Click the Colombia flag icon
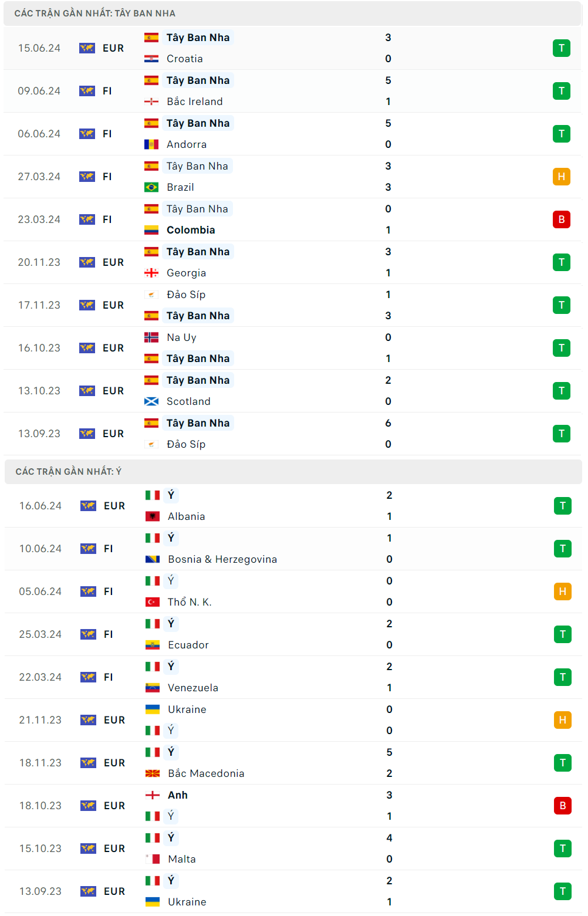The image size is (588, 916). tap(151, 230)
